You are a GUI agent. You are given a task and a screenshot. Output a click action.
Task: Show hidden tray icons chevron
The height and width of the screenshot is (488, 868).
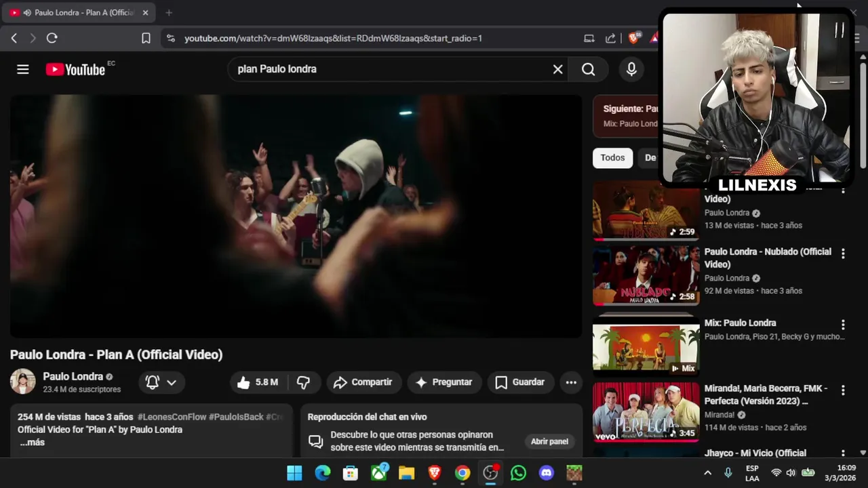[x=707, y=473]
